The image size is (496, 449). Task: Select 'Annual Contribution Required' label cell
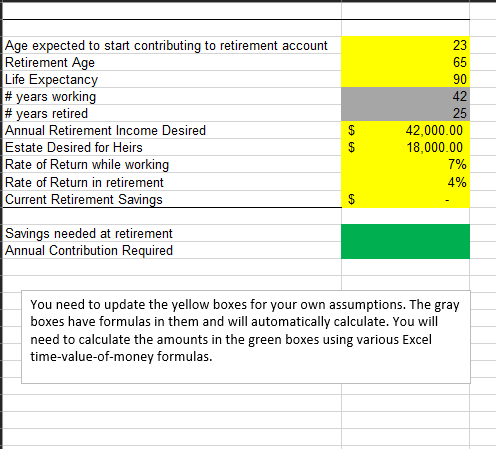click(172, 250)
